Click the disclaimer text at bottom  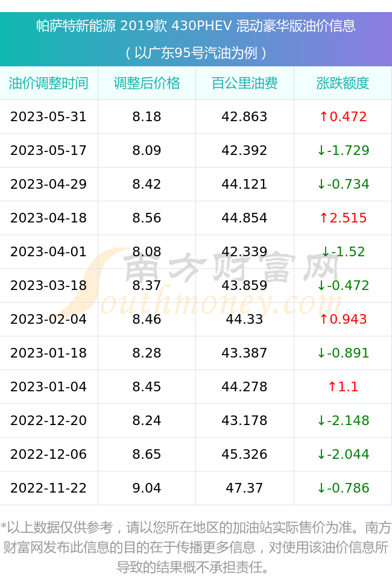point(196,547)
